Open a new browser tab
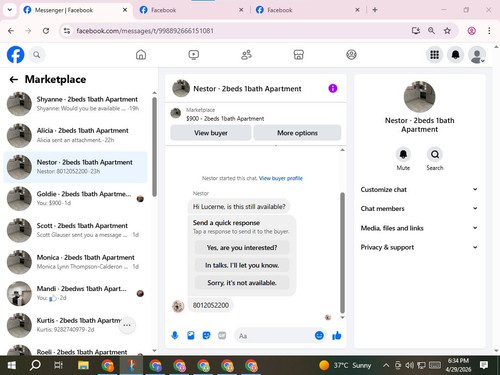 pos(375,10)
